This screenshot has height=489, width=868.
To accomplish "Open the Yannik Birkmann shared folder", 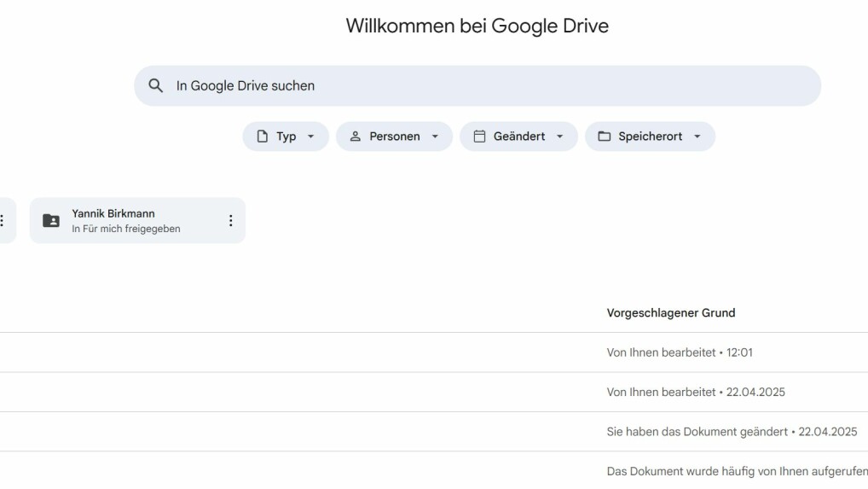I will pyautogui.click(x=137, y=220).
